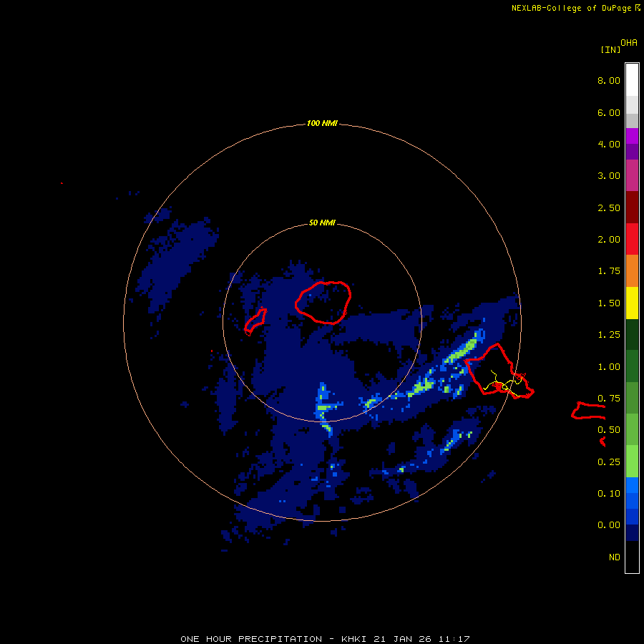Click the 1.75 legend value
The image size is (644, 644).
click(609, 271)
